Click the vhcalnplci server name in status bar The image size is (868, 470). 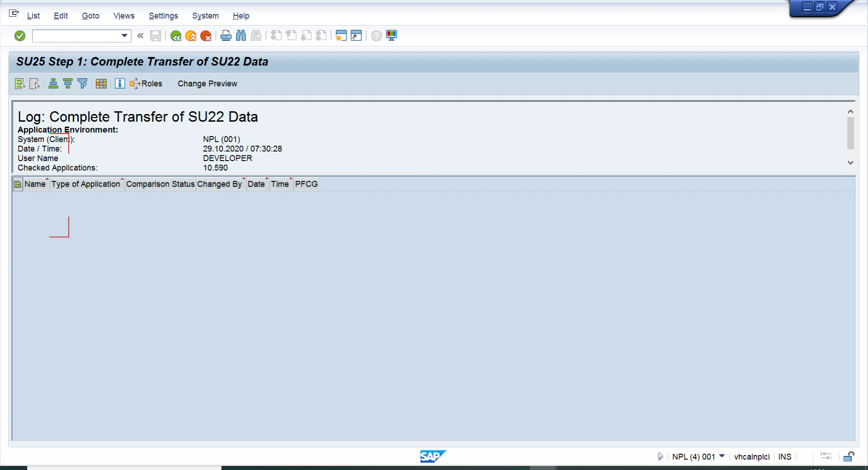(x=752, y=456)
